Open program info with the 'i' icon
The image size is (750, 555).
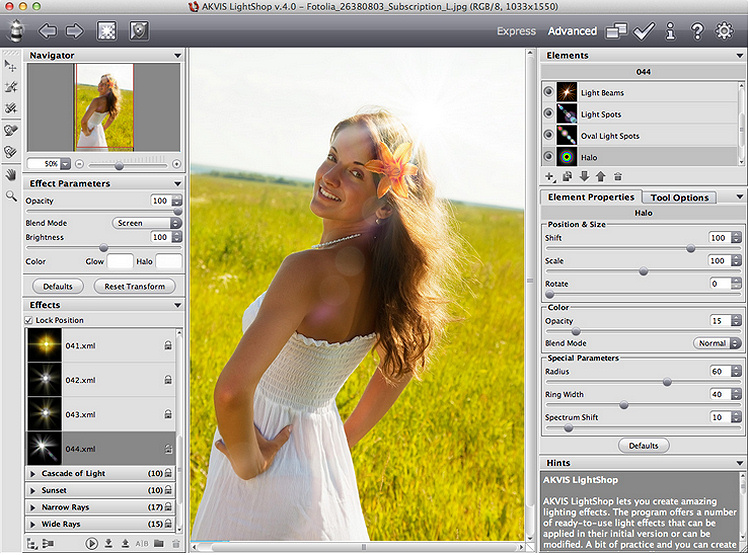[x=670, y=31]
